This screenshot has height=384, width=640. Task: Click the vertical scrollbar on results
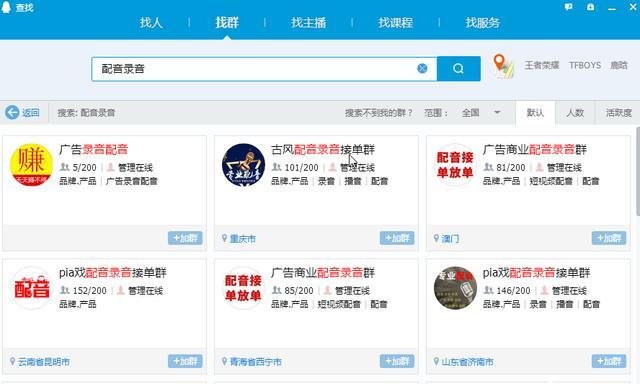coord(638,171)
